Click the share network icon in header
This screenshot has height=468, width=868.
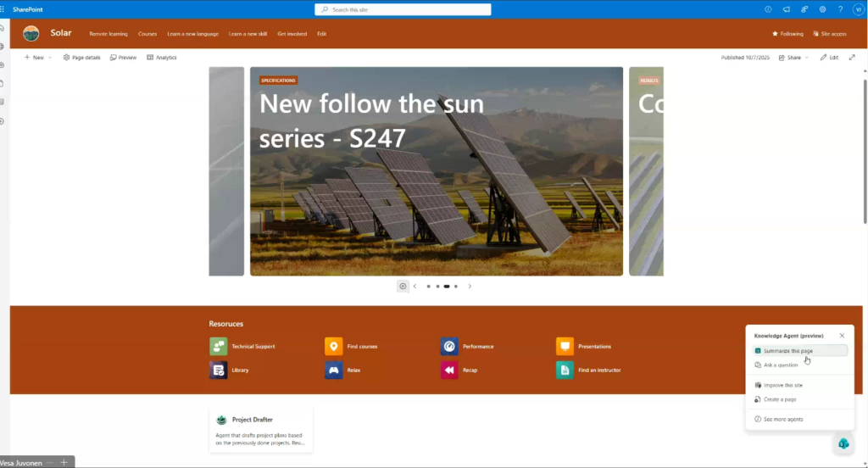coord(804,9)
